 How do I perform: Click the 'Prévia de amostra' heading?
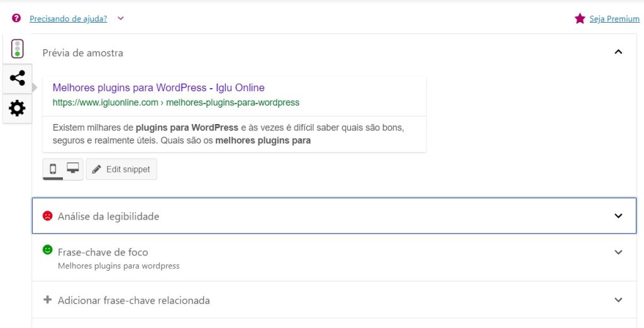[82, 53]
